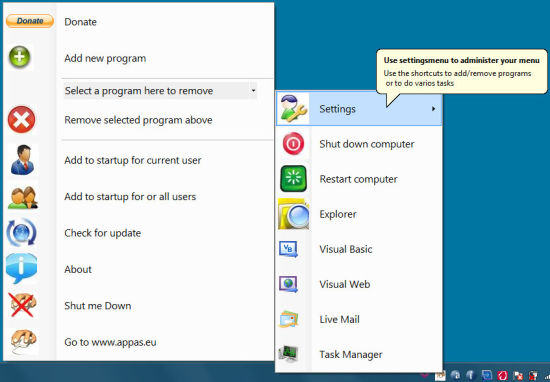The image size is (550, 382).
Task: Click the Task Manager monitor icon
Action: click(288, 354)
